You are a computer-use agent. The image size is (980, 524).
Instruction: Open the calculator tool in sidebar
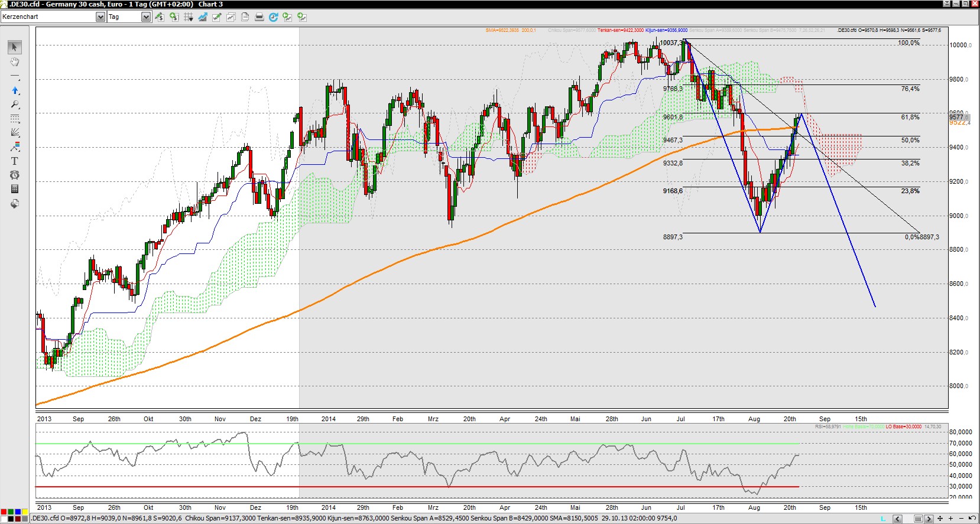pyautogui.click(x=15, y=189)
